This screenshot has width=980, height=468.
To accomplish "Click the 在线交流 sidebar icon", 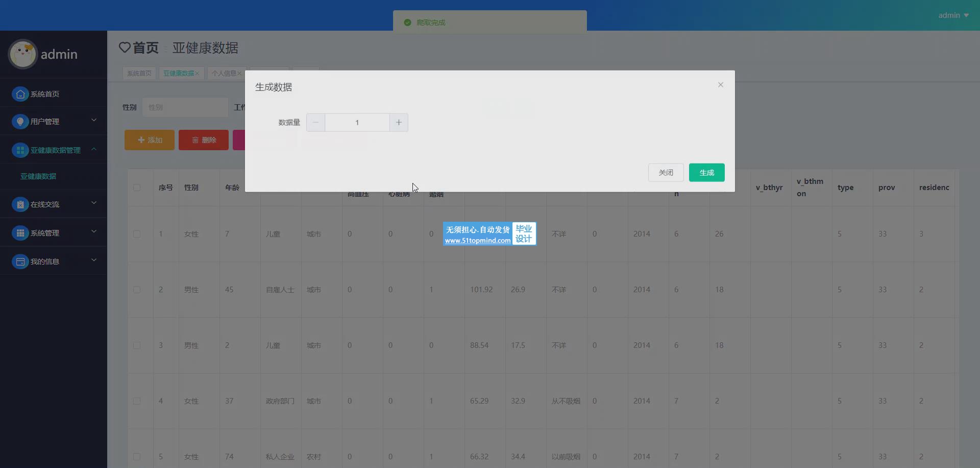I will 20,204.
